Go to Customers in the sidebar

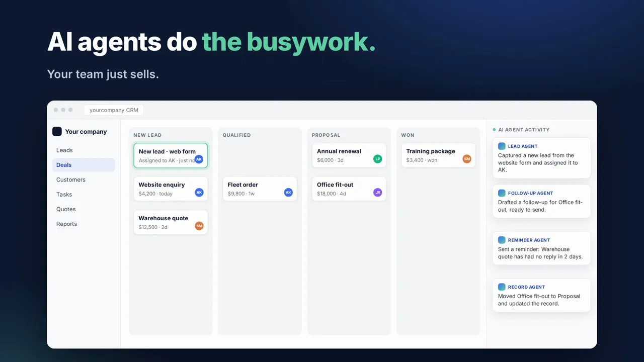84,179
